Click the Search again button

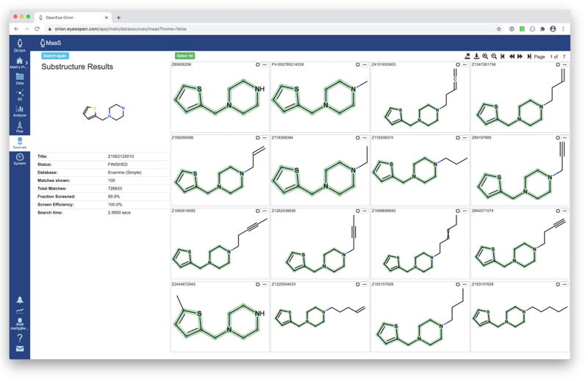click(55, 56)
